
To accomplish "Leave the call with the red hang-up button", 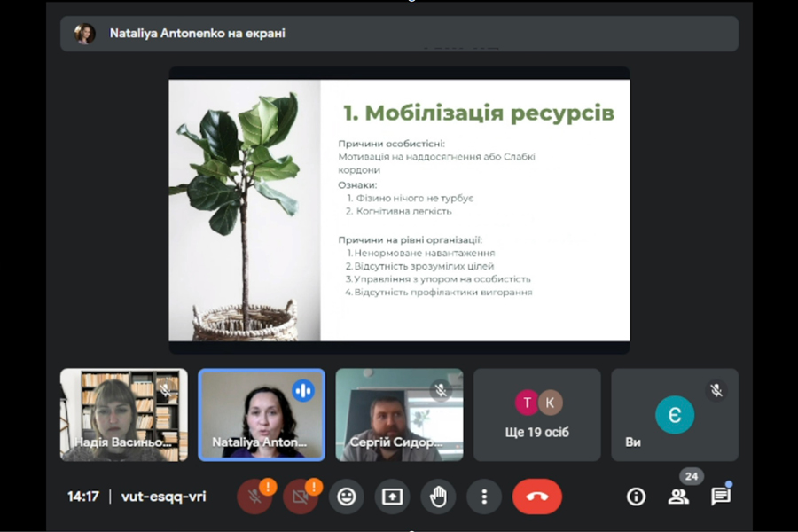I will pyautogui.click(x=537, y=497).
